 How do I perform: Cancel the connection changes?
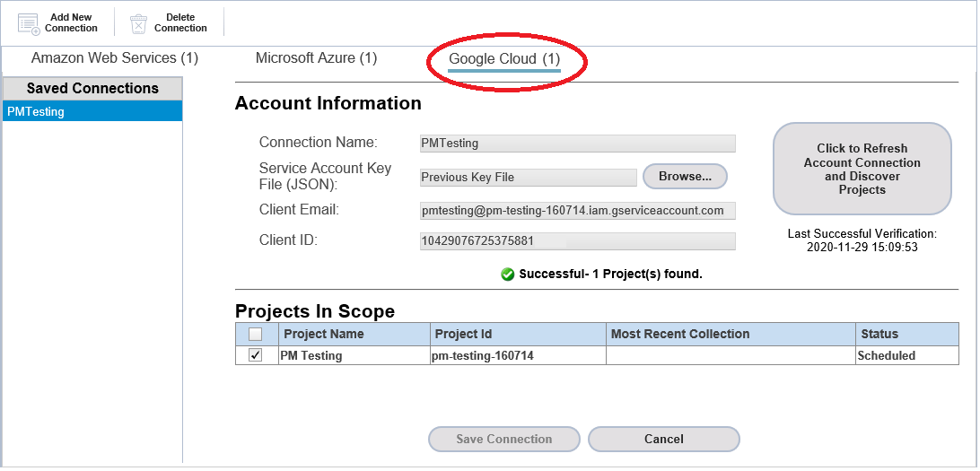(664, 439)
